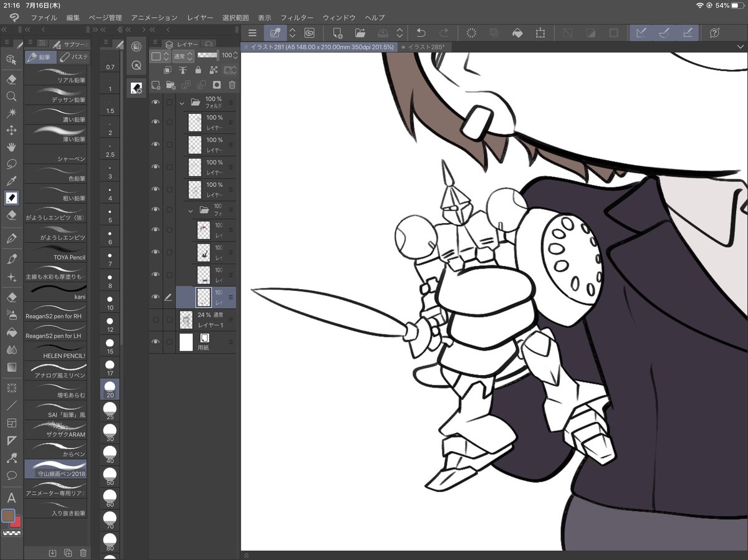Expand the canvas tab list chevron

(x=741, y=47)
